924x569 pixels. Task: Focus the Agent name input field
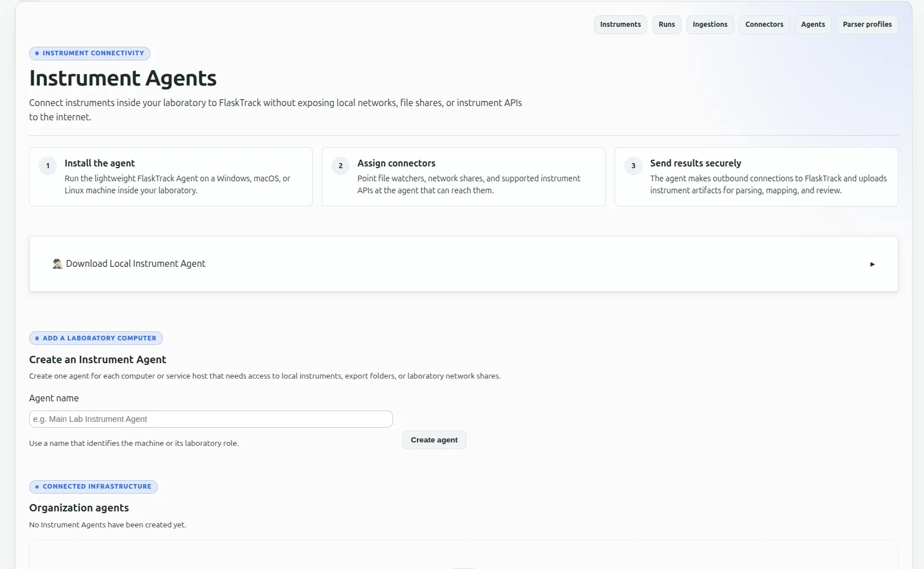(211, 419)
